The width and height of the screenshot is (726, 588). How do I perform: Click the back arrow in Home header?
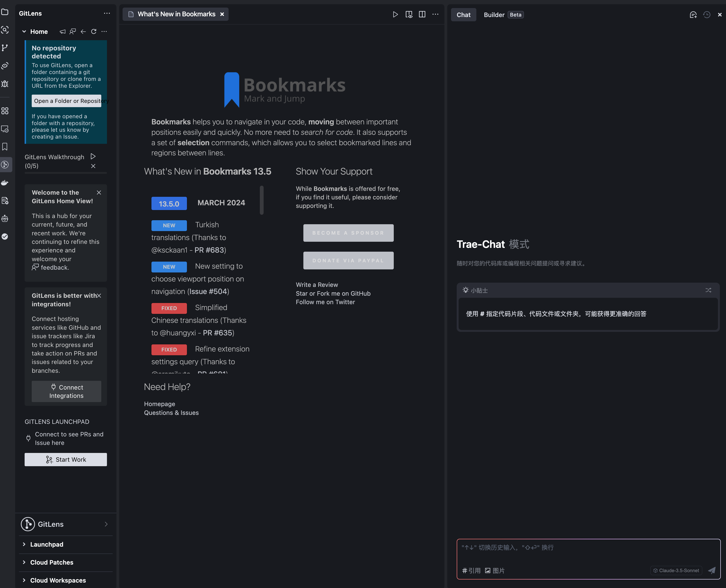[x=83, y=31]
